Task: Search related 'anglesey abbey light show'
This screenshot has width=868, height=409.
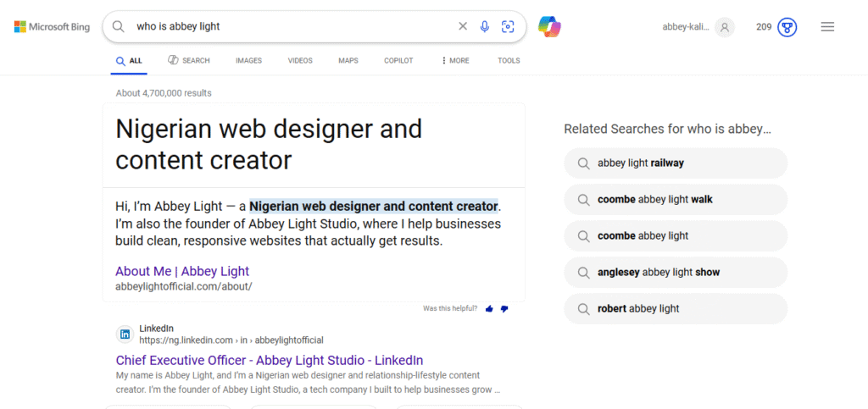Action: click(x=676, y=273)
